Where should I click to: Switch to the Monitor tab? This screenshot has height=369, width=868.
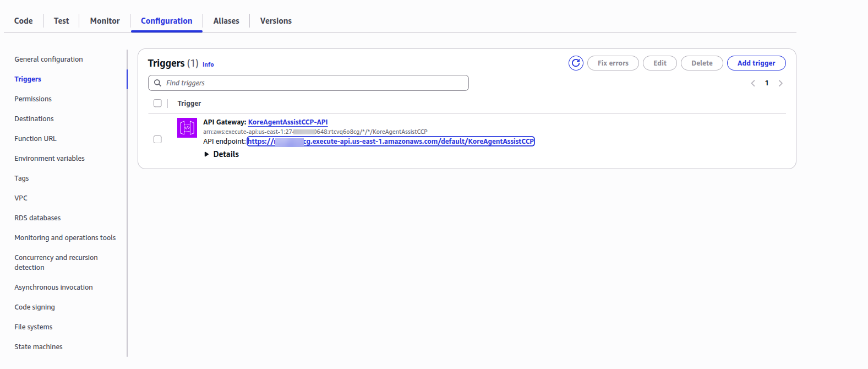click(x=105, y=21)
